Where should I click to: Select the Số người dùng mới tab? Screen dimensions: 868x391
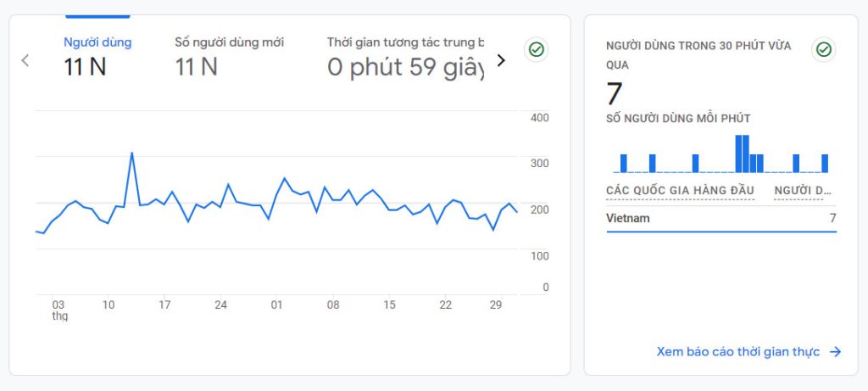pos(229,57)
